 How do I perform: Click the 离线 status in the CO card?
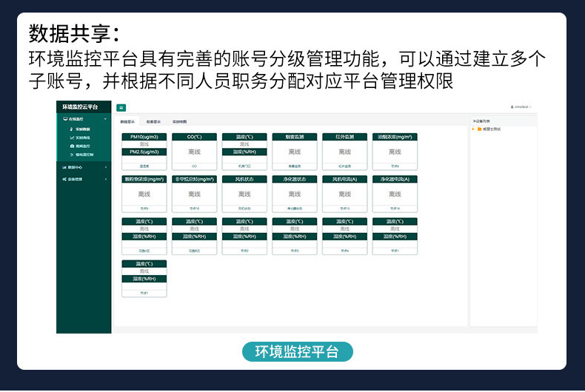(194, 152)
